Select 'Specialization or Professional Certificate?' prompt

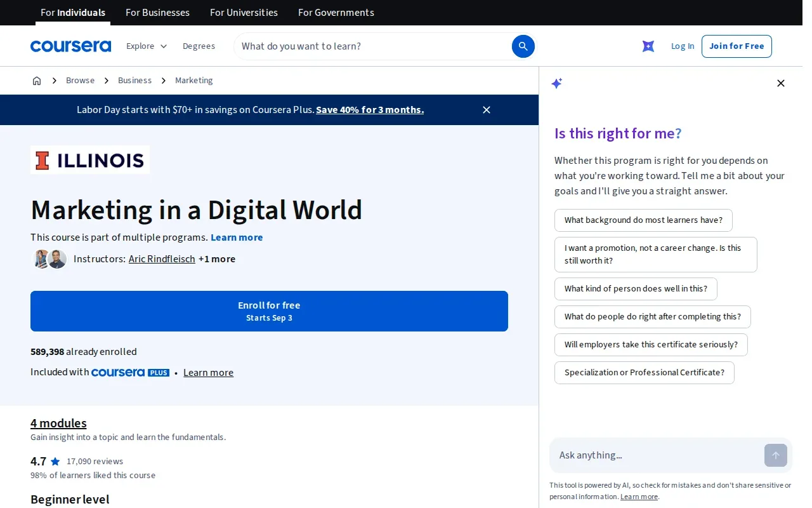(x=645, y=373)
